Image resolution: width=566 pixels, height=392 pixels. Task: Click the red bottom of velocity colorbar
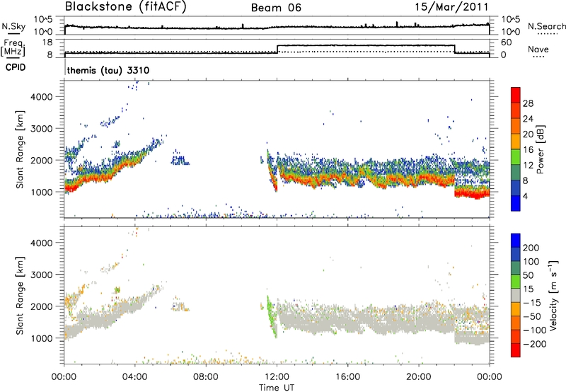click(x=516, y=350)
